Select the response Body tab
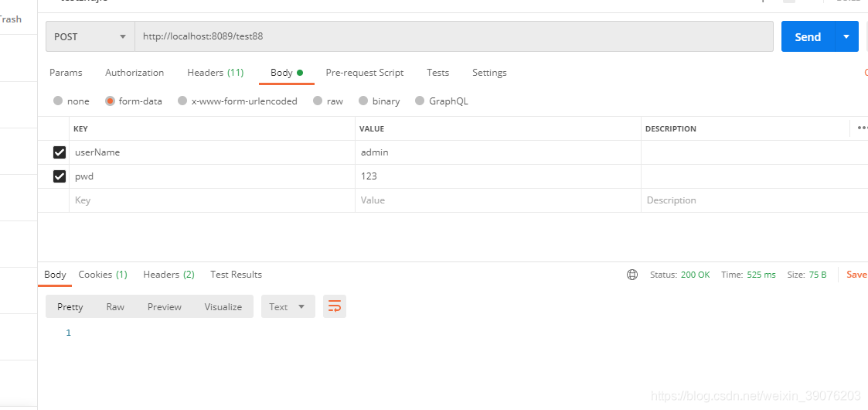The width and height of the screenshot is (868, 410). (55, 275)
